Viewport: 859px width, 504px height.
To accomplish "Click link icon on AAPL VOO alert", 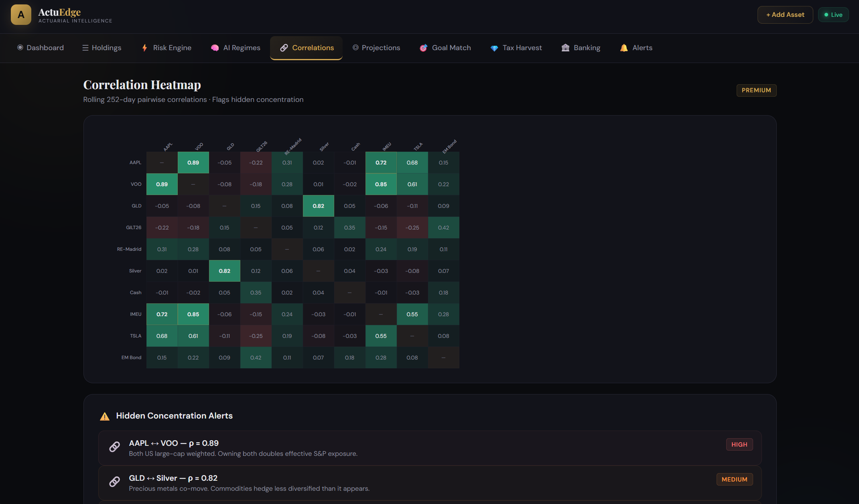I will [x=114, y=447].
